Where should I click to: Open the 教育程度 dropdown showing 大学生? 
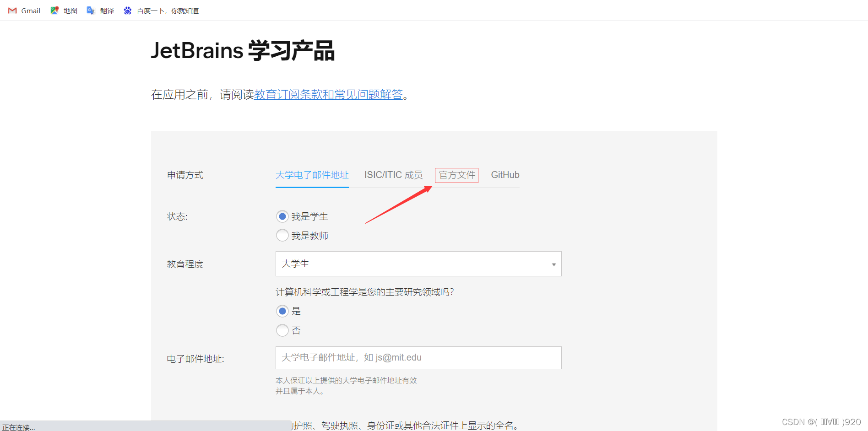click(418, 264)
